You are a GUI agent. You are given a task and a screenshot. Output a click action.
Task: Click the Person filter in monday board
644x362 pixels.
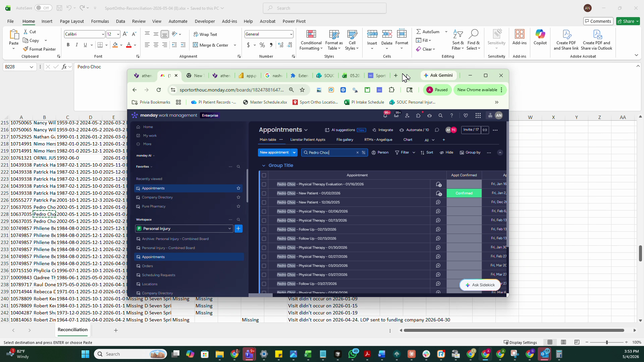click(380, 153)
